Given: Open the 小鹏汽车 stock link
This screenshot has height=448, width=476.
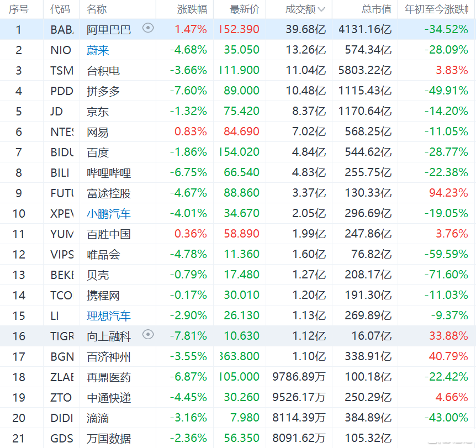Looking at the screenshot, I should [109, 214].
